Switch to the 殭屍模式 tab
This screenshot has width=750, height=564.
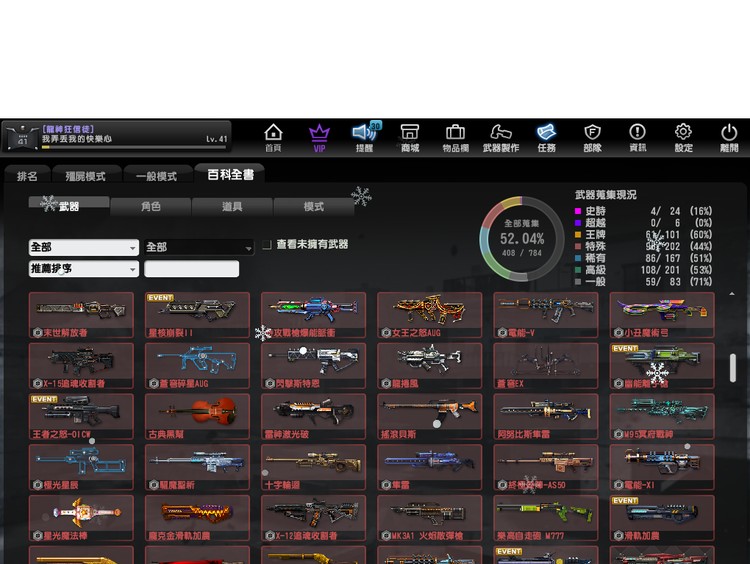[85, 176]
